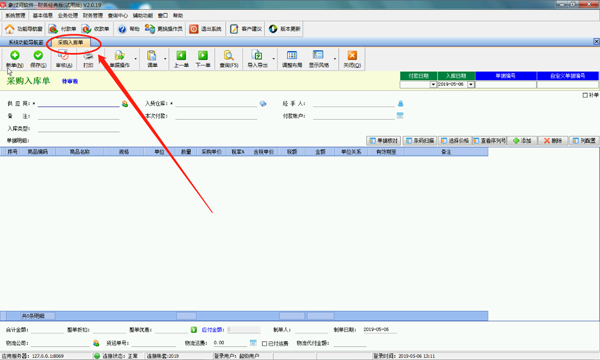Viewport: 600px width, 360px height.
Task: Click the person icon beside 经手人
Action: point(401,104)
